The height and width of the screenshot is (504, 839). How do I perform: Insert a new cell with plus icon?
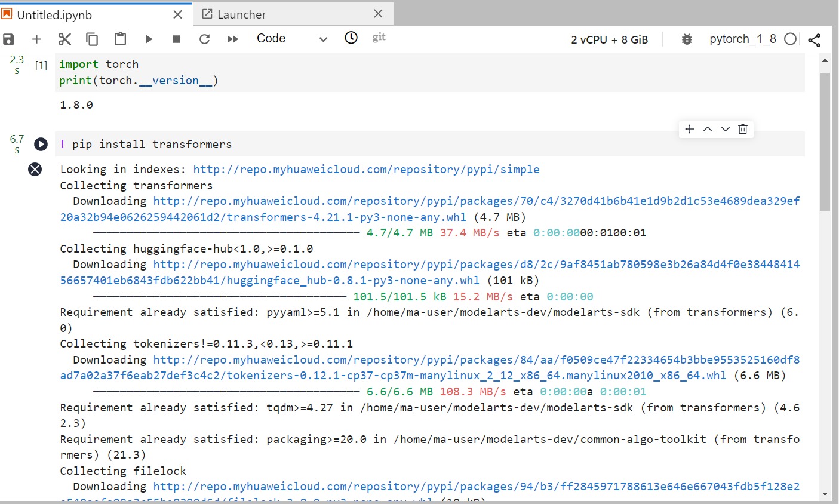pyautogui.click(x=36, y=39)
